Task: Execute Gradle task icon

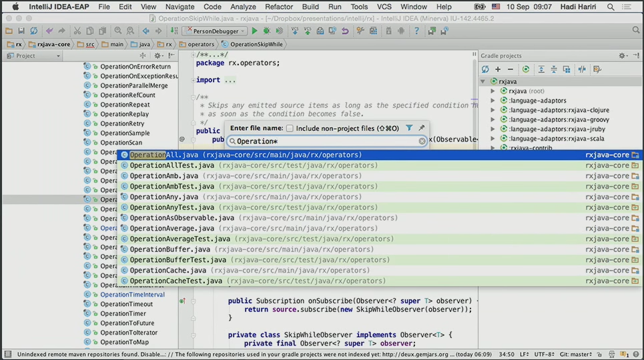Action: (x=526, y=69)
